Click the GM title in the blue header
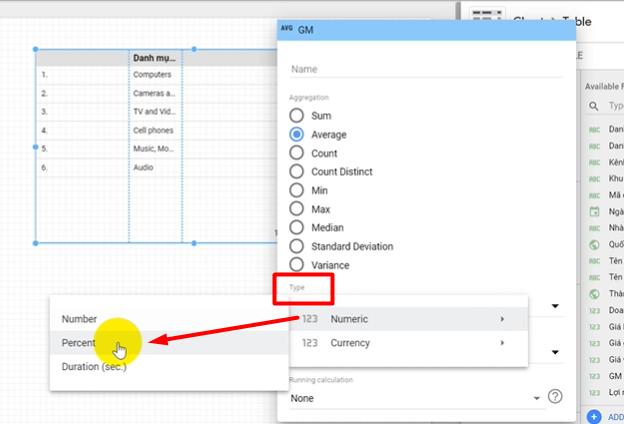Image resolution: width=624 pixels, height=424 pixels. coord(306,30)
